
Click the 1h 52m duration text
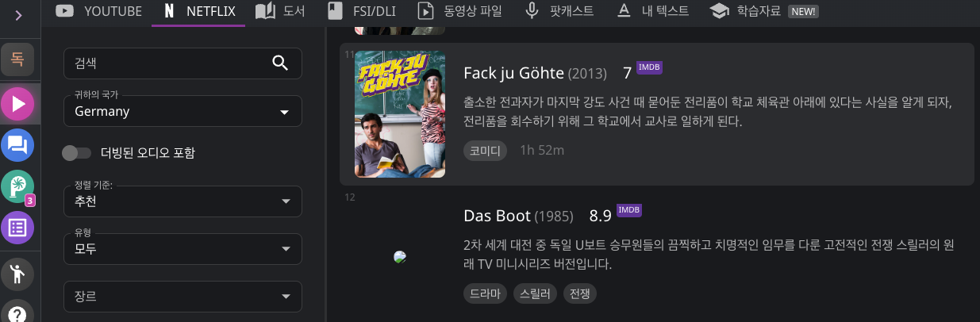click(x=542, y=150)
